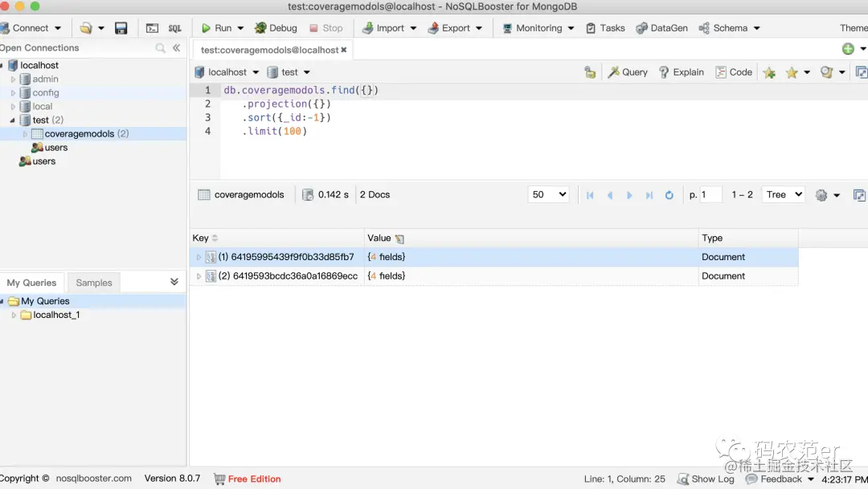Screen dimensions: 868x489
Task: Open the nosqlbooster.com link
Action: pos(93,479)
